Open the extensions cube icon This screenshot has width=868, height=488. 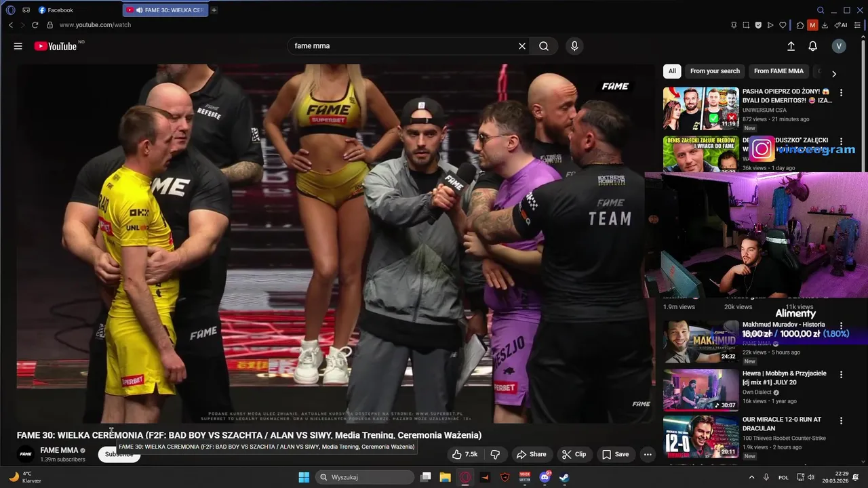[800, 25]
